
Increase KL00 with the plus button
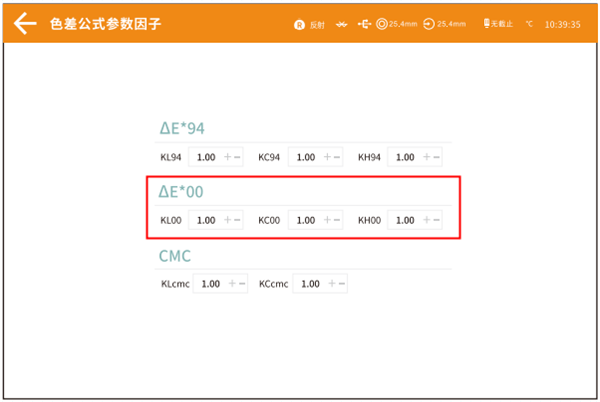[228, 220]
